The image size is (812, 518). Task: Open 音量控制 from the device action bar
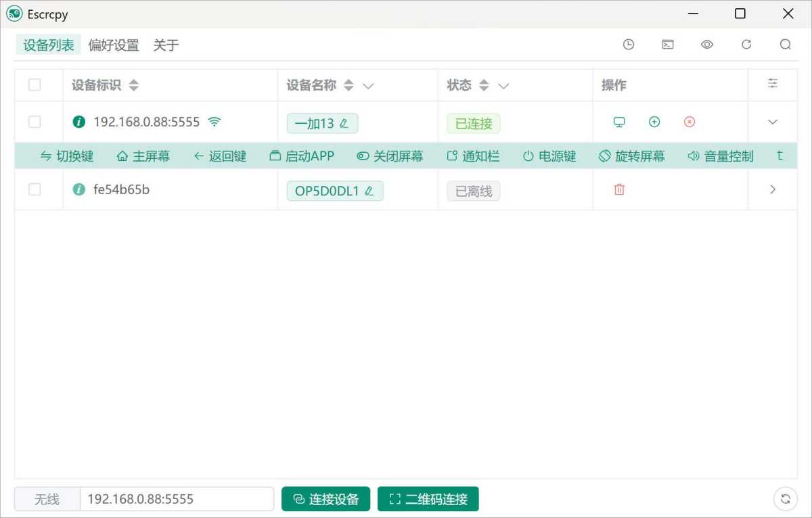point(720,156)
